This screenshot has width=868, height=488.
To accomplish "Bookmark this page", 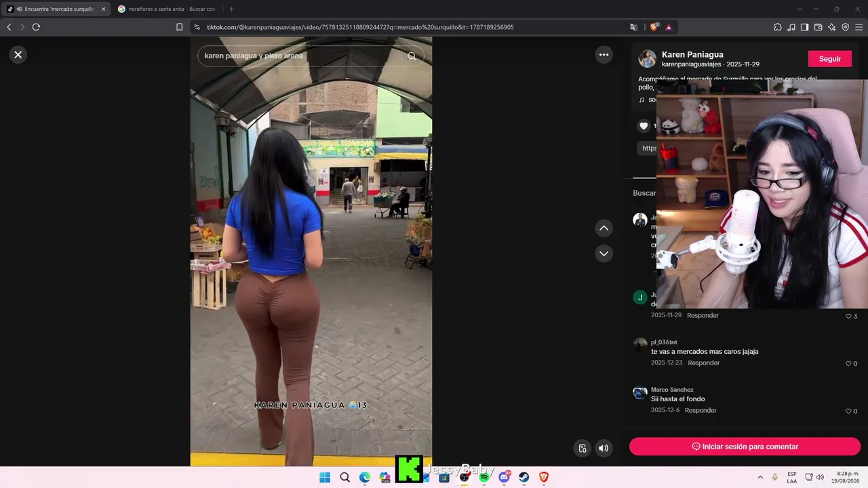I will pos(179,27).
